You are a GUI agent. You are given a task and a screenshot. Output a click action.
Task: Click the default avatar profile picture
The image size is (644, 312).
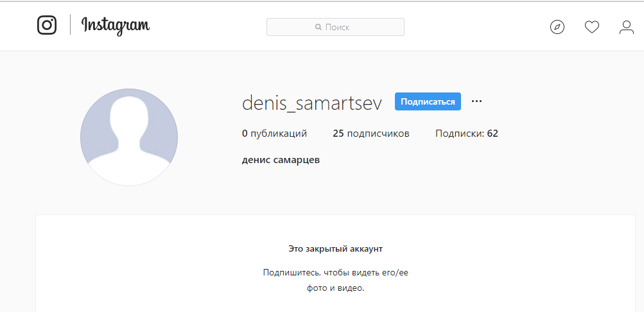coord(129,137)
